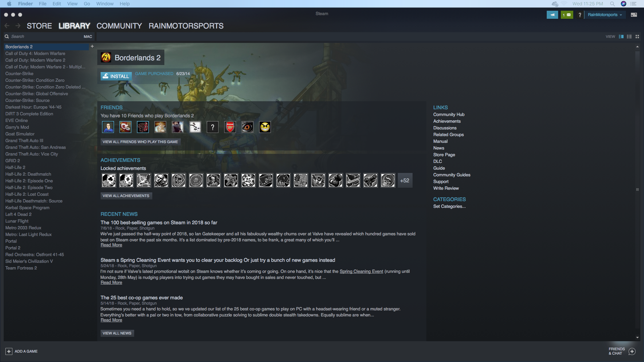This screenshot has width=644, height=362.
Task: Open the Finder menu
Action: point(25,4)
